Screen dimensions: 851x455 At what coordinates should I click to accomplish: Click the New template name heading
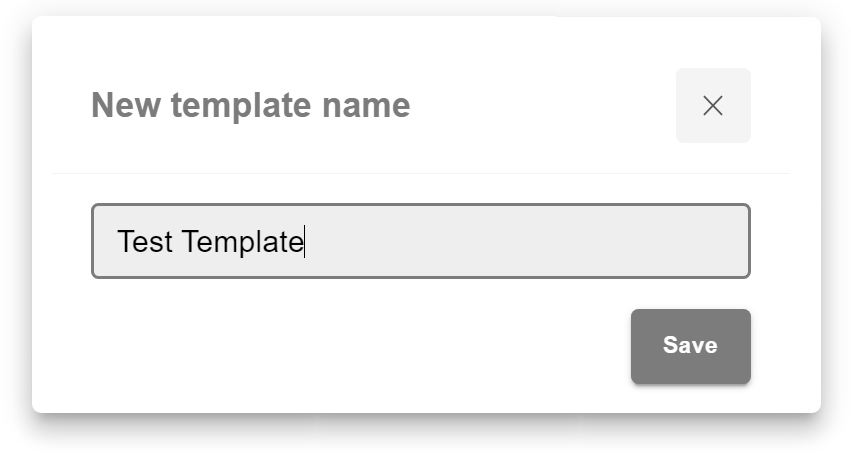click(x=250, y=105)
